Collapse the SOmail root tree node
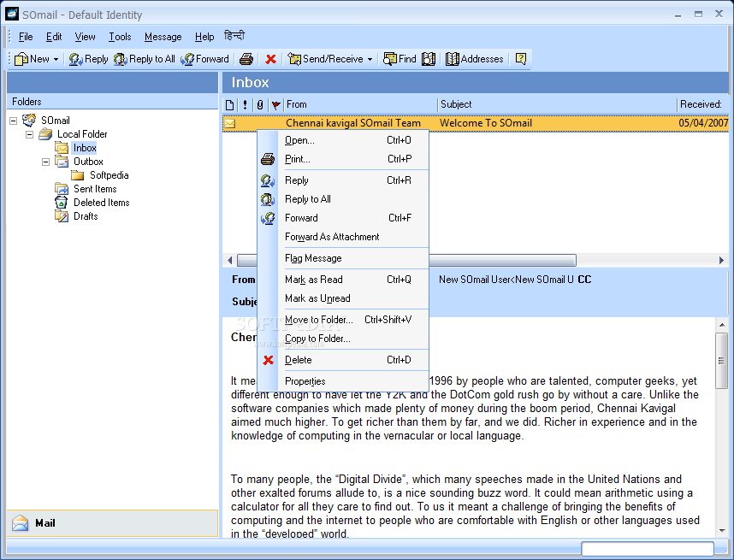 point(13,121)
